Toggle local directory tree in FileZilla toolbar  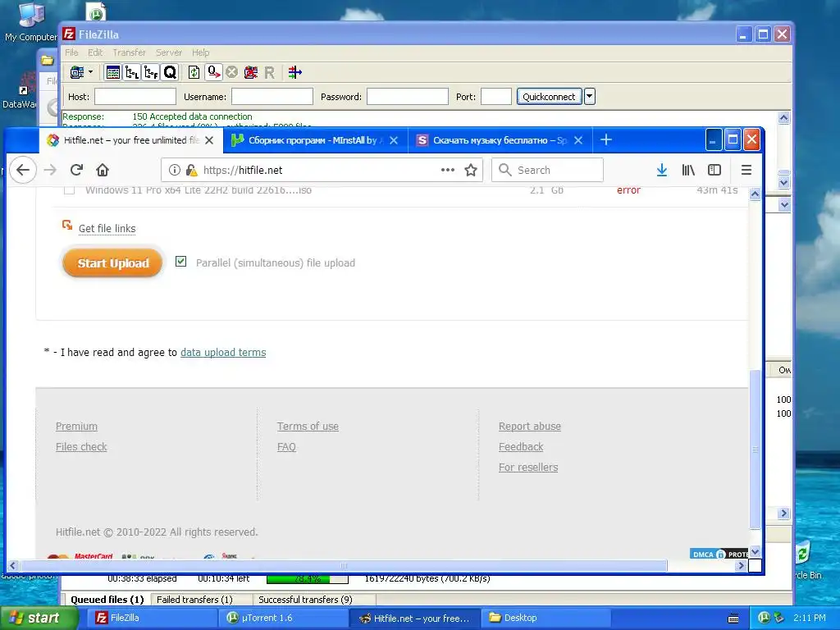tap(132, 72)
